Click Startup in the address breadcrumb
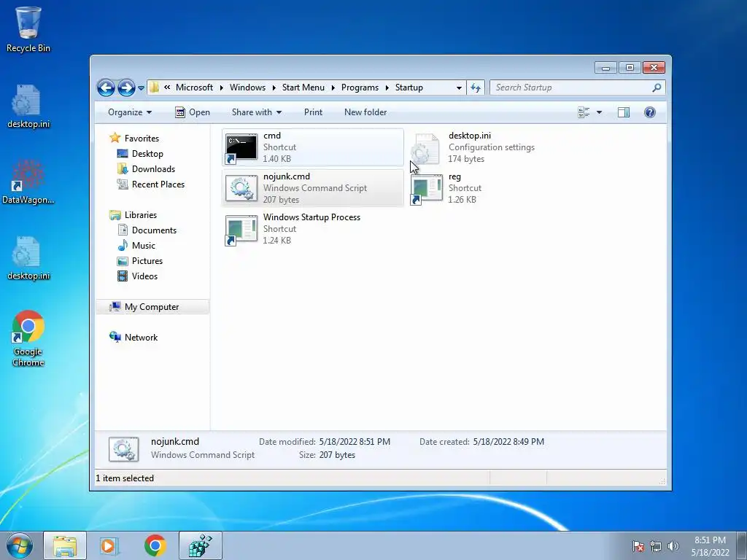 (x=409, y=87)
